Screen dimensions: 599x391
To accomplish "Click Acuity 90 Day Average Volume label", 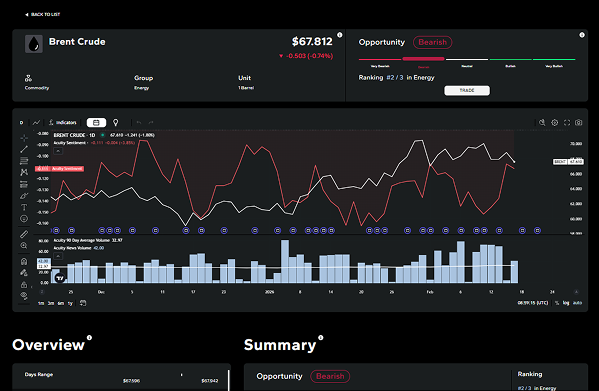I will 81,241.
